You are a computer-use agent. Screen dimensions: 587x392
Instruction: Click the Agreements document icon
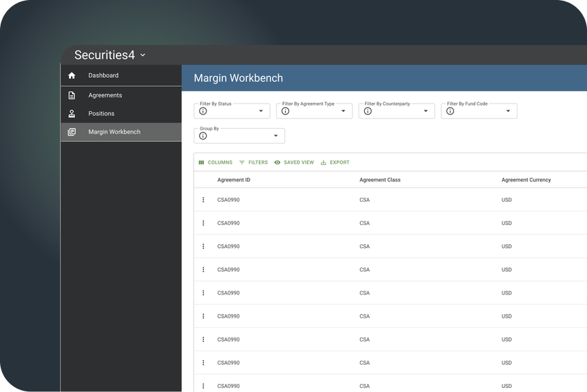click(72, 95)
